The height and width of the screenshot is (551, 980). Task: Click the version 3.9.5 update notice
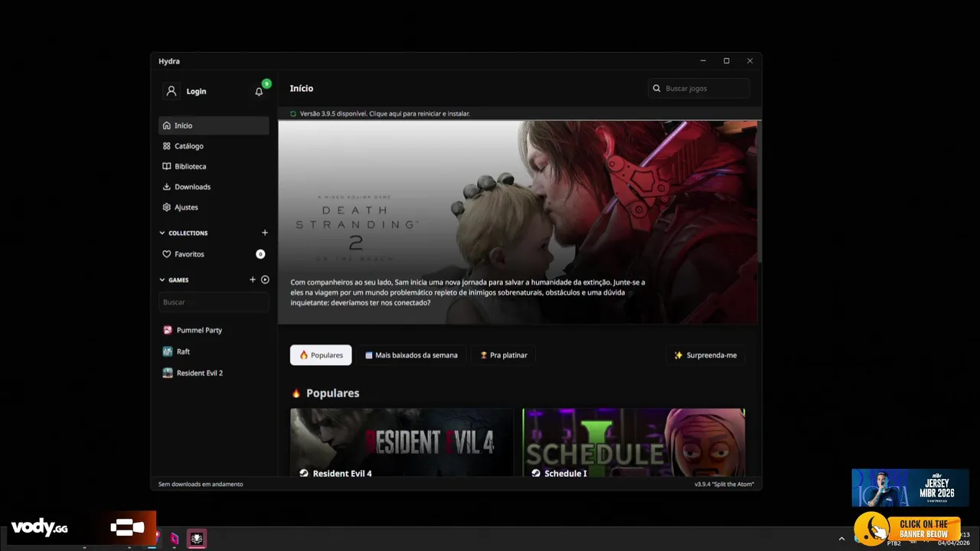click(x=384, y=113)
